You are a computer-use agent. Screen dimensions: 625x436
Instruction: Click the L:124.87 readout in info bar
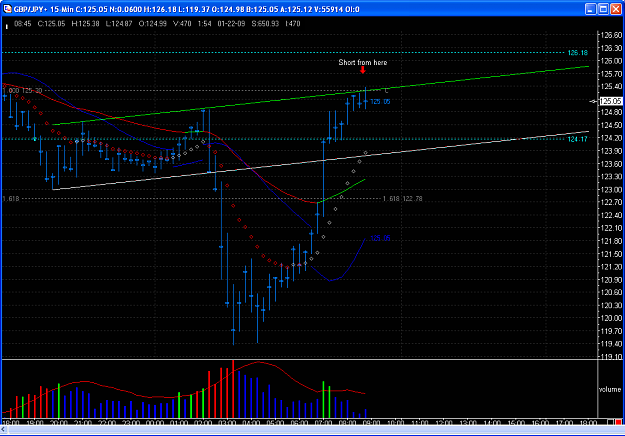[x=119, y=24]
